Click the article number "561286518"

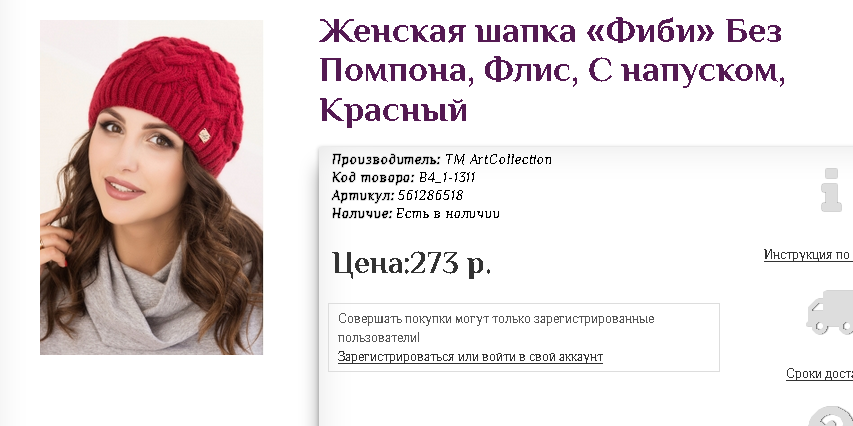pyautogui.click(x=430, y=195)
